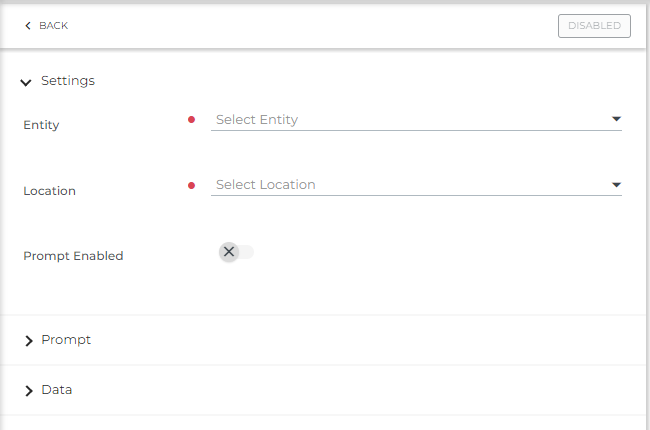This screenshot has height=430, width=650.
Task: Open the Prompt section header
Action: (x=66, y=340)
